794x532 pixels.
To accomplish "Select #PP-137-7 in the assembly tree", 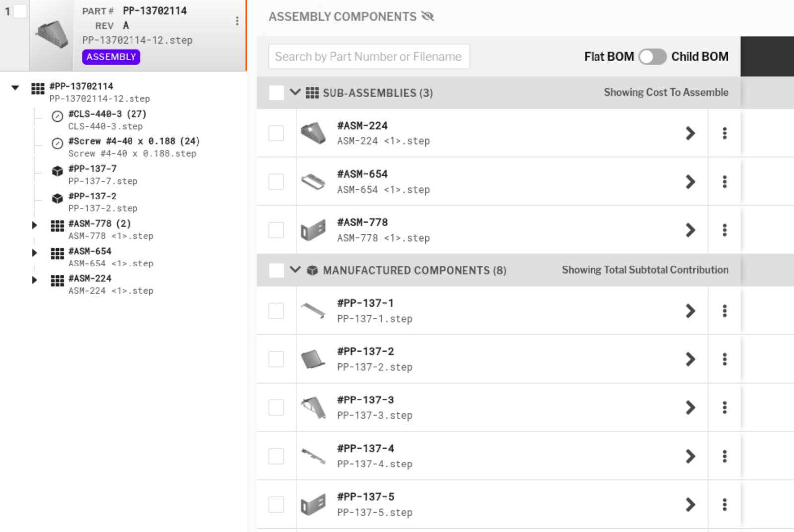I will point(93,169).
